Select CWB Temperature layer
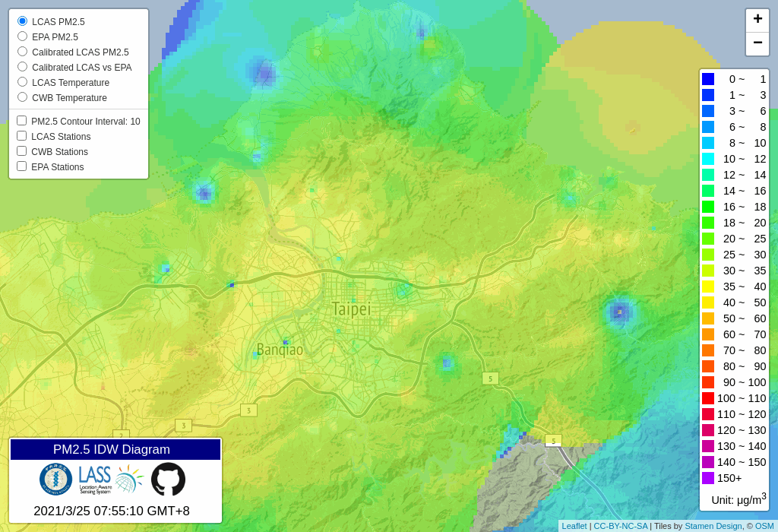Screen dimensions: 778x532 pos(23,97)
